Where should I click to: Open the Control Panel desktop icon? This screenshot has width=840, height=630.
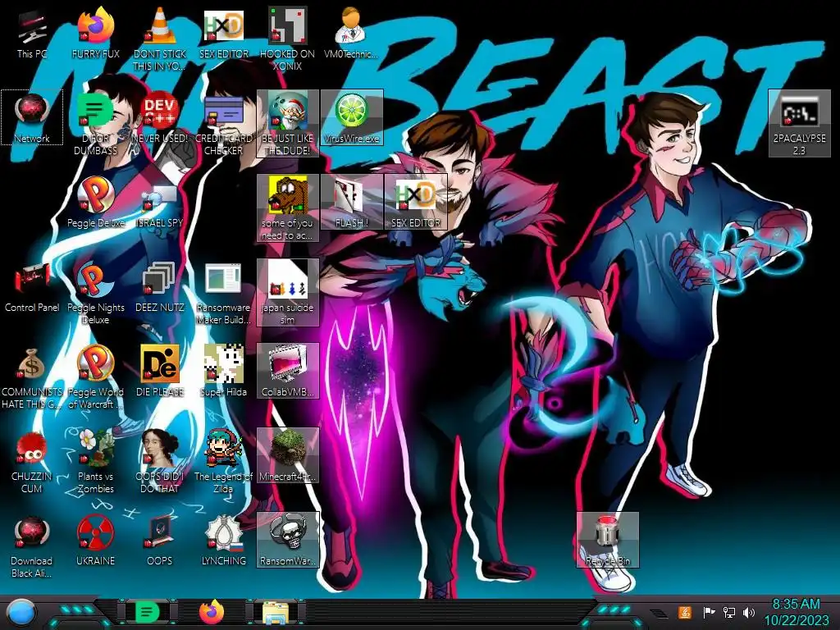pos(32,287)
